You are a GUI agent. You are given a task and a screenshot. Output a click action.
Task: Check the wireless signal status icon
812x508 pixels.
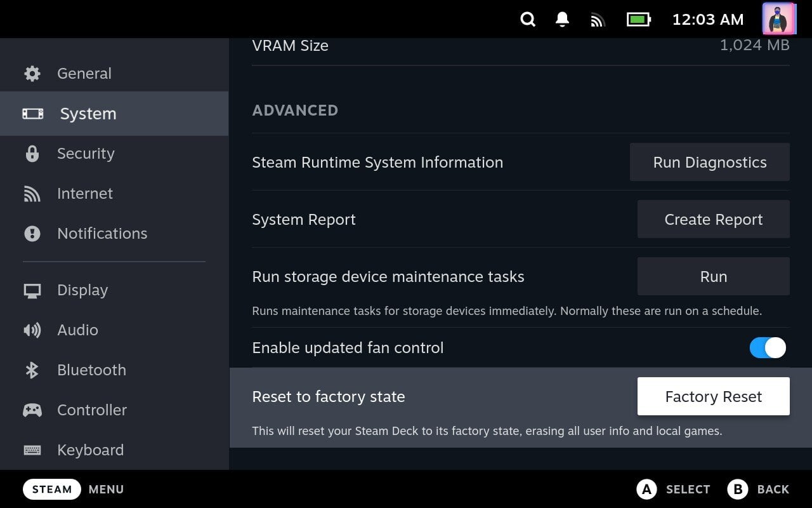click(x=598, y=20)
